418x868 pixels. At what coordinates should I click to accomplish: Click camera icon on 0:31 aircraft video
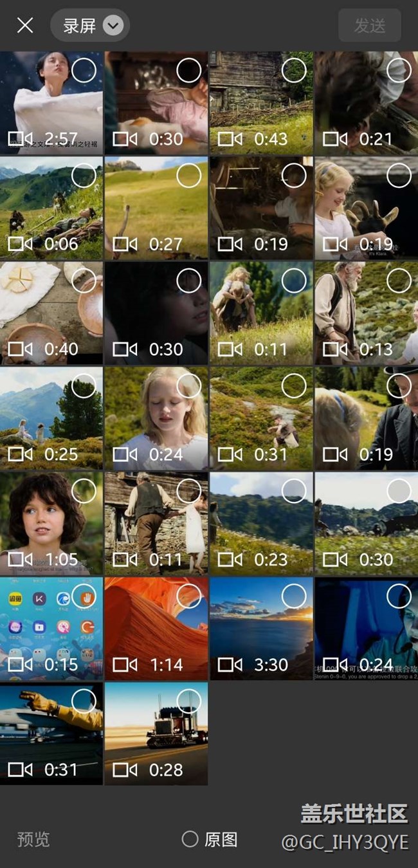tap(20, 770)
